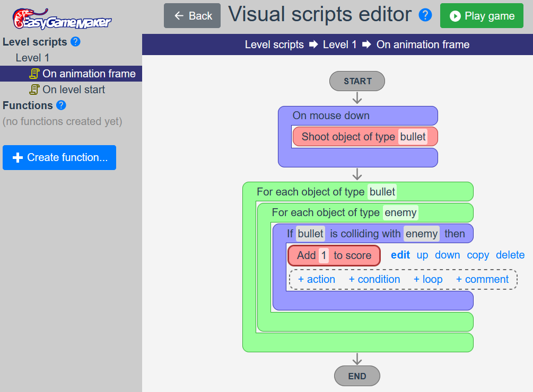Select the For each object of type bullet loop
Image resolution: width=533 pixels, height=392 pixels.
(x=357, y=192)
